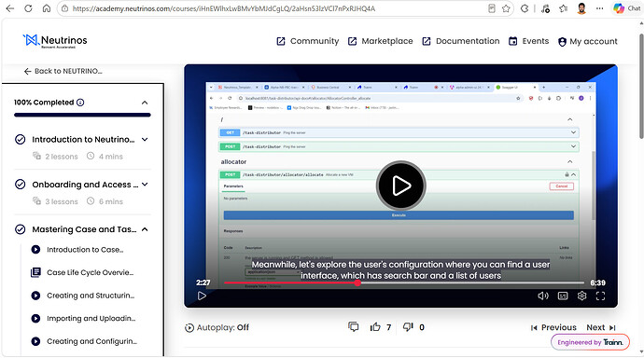Click completed checkmark for Introduction to Neutrino...

21,140
